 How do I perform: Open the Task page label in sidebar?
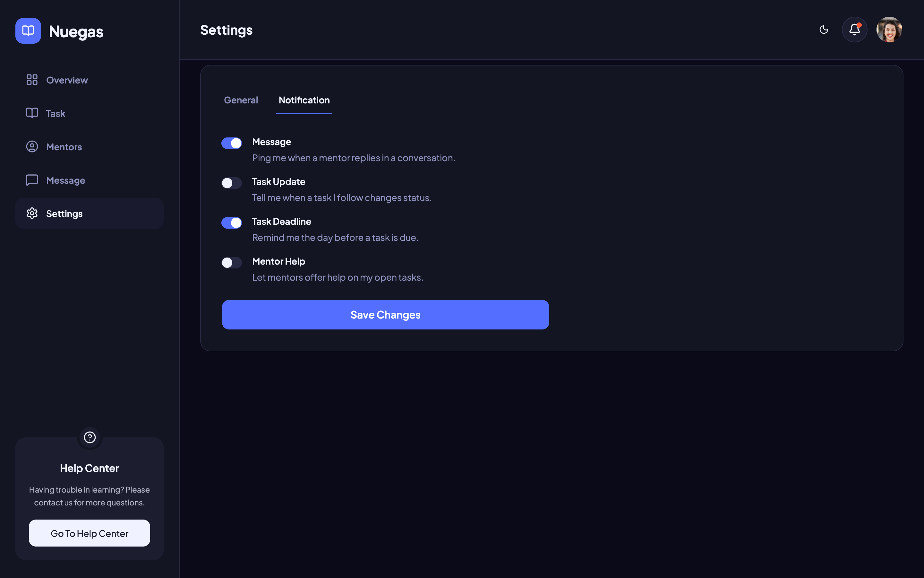56,114
